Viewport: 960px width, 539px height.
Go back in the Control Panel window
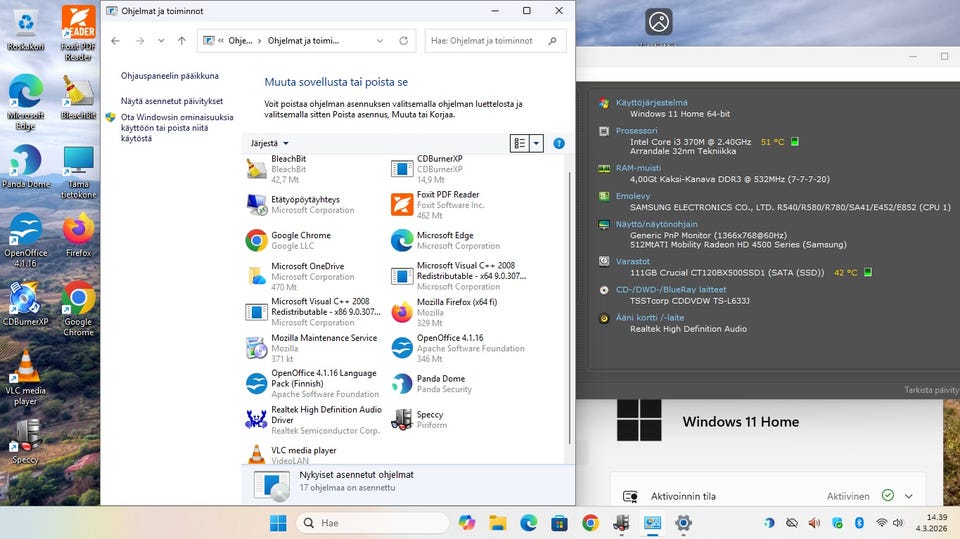click(x=115, y=41)
